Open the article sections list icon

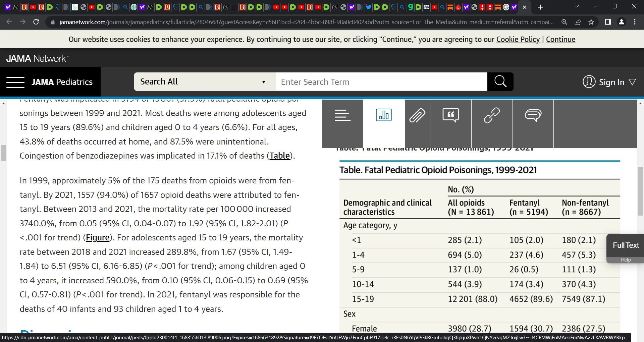[342, 115]
